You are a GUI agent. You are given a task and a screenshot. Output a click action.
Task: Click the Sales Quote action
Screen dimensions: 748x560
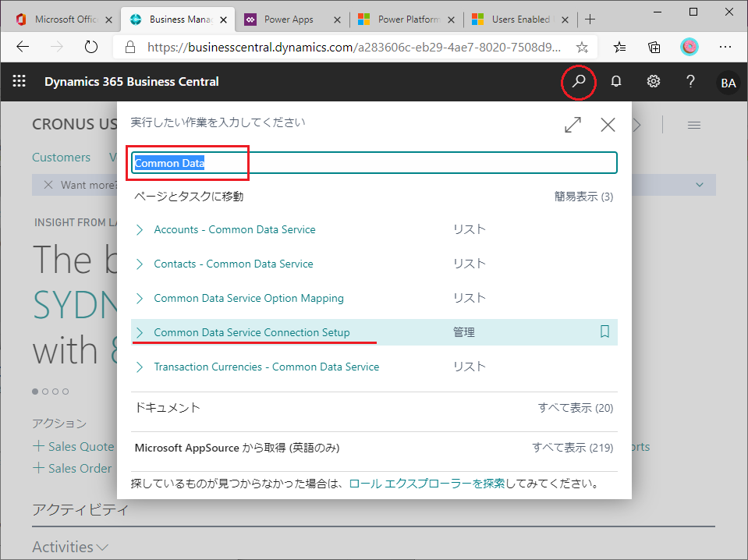73,446
